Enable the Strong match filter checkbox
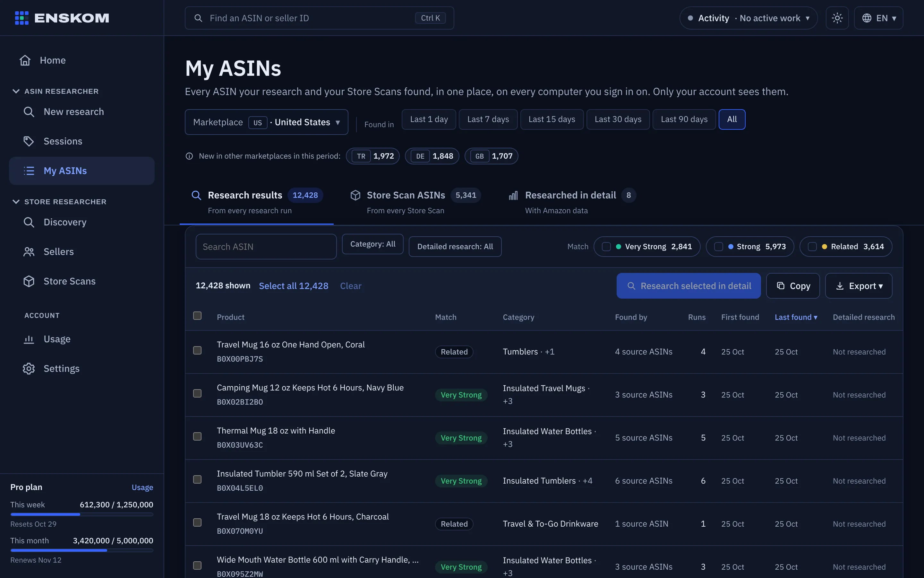924x578 pixels. coord(719,247)
